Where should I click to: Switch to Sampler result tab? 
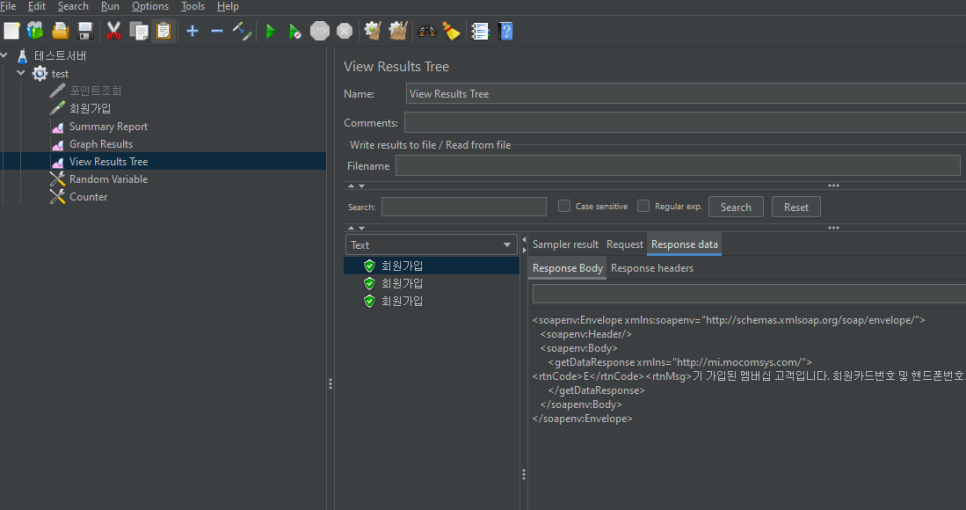point(565,245)
